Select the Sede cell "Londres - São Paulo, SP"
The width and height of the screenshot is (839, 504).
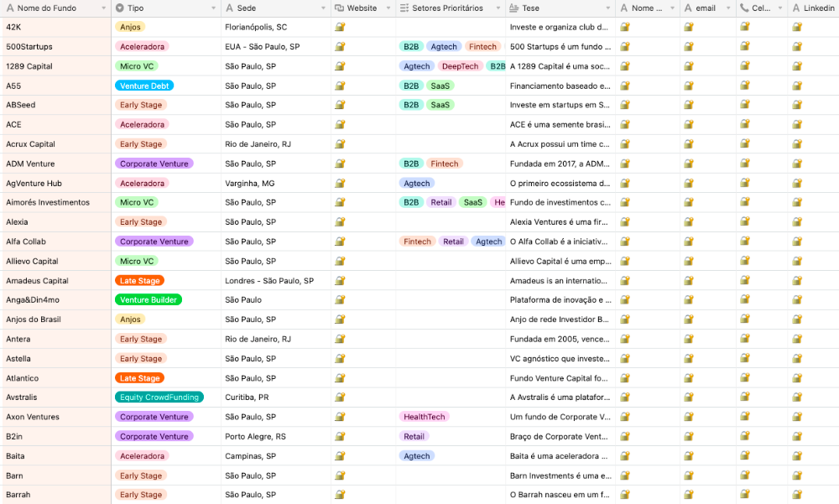tap(275, 280)
